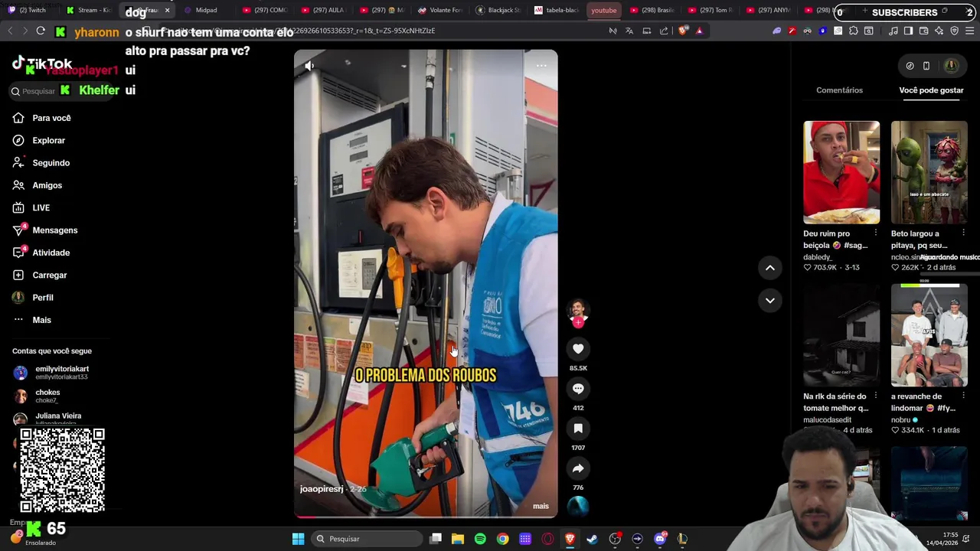Switch to the Blackjack browser tab
980x551 pixels.
tap(498, 10)
